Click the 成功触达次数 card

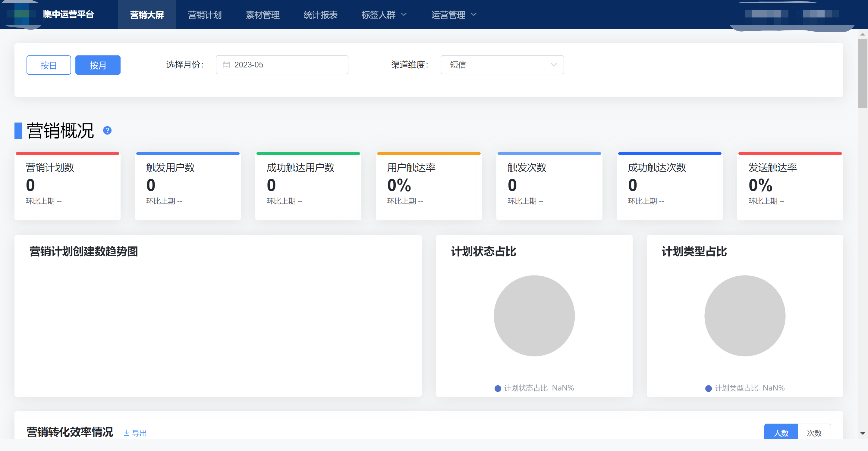click(669, 186)
